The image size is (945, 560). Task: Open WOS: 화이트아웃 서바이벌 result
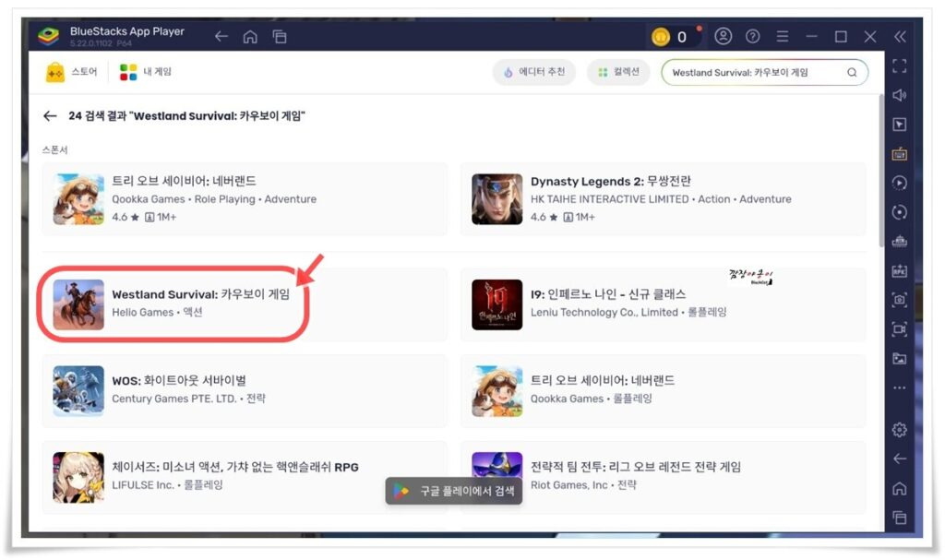pyautogui.click(x=245, y=390)
